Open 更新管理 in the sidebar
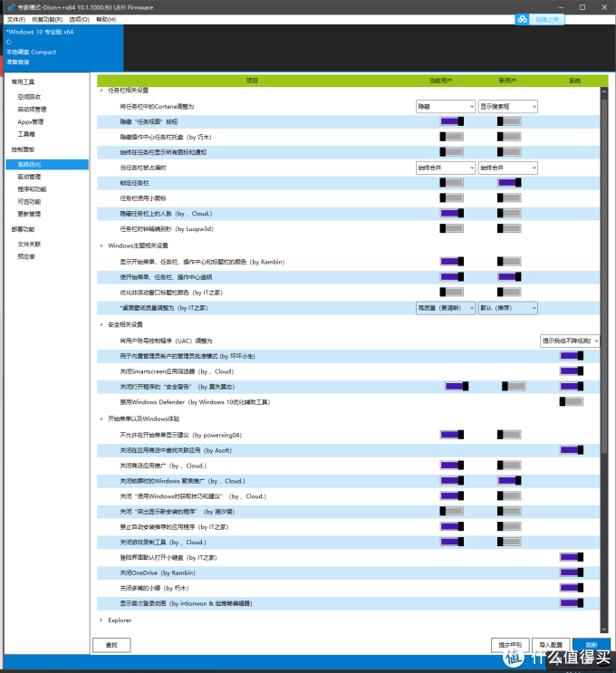616x673 pixels. pos(29,214)
